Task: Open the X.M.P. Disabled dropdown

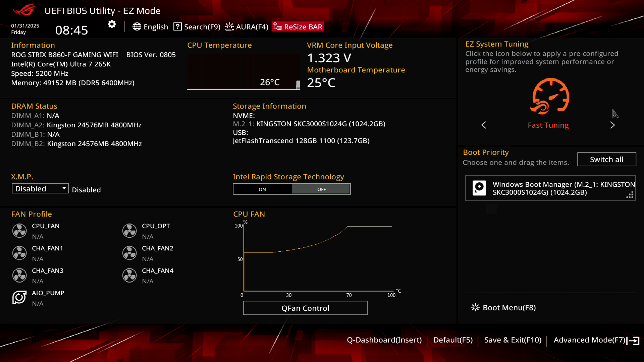Action: click(40, 189)
